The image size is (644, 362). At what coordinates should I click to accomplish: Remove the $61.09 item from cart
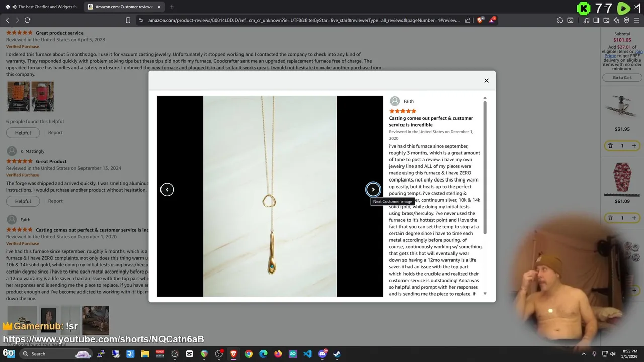[x=610, y=218]
